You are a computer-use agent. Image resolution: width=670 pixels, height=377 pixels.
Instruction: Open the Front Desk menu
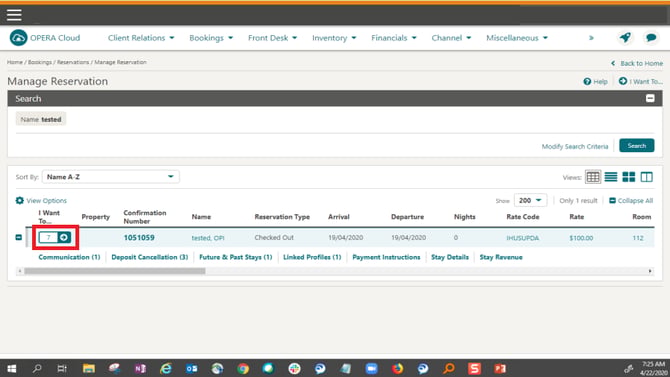point(272,38)
